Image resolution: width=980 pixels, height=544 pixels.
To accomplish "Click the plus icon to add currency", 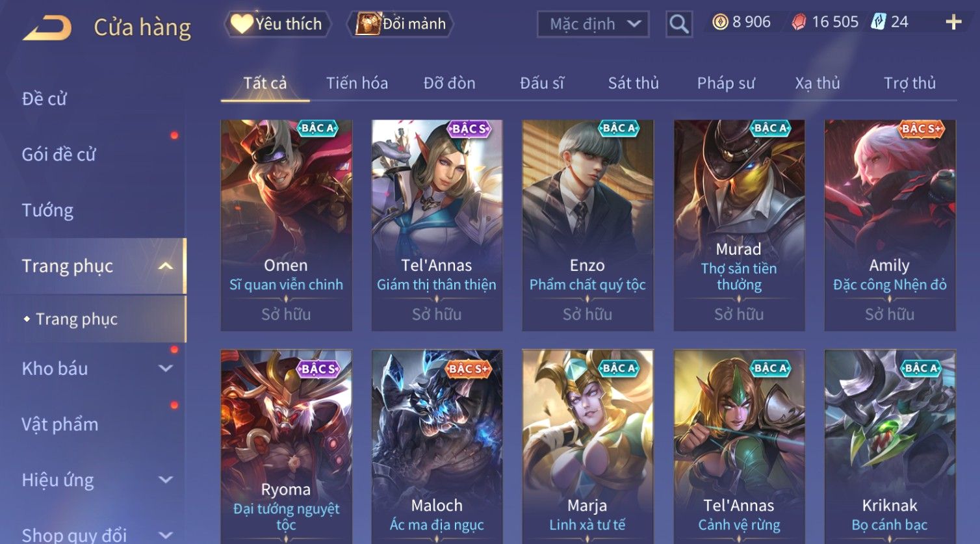I will (x=953, y=22).
